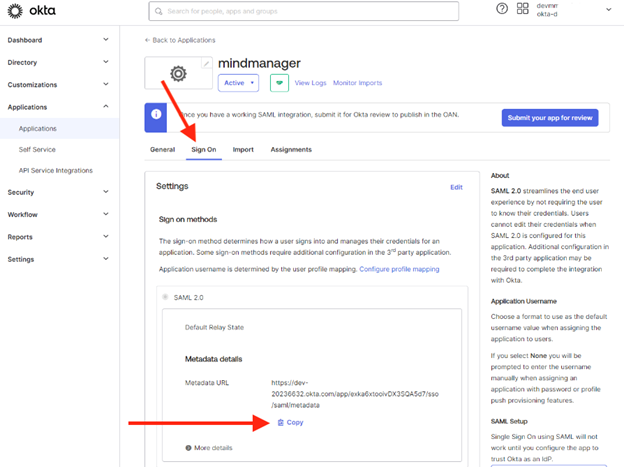Switch to the Import tab
The image size is (624, 467).
(243, 150)
